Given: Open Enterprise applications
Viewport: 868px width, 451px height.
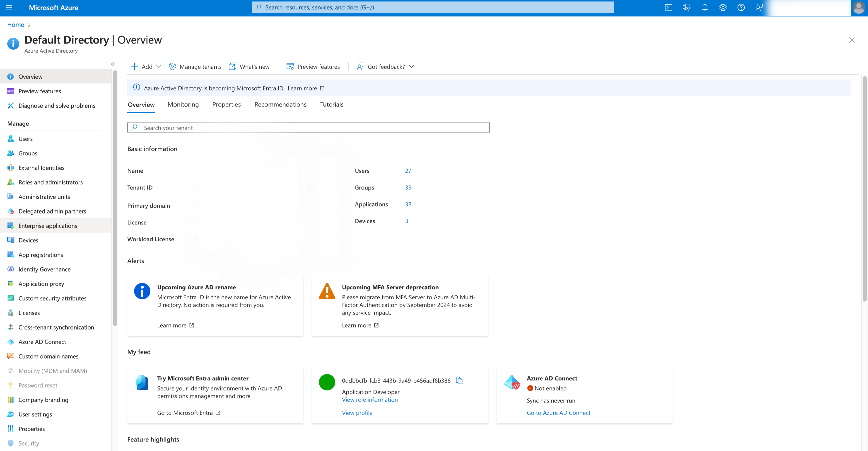Looking at the screenshot, I should click(56, 226).
